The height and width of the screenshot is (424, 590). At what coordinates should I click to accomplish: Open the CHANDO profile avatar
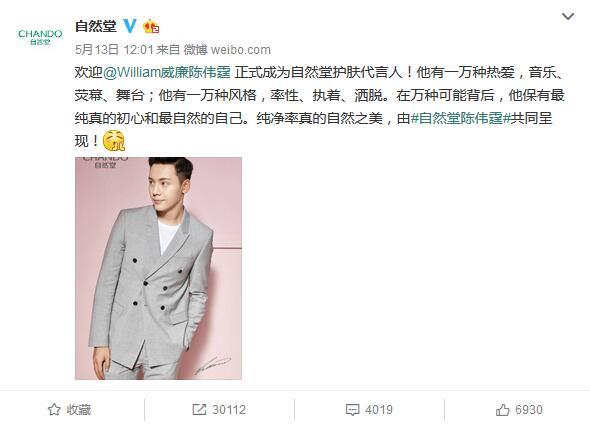point(40,37)
